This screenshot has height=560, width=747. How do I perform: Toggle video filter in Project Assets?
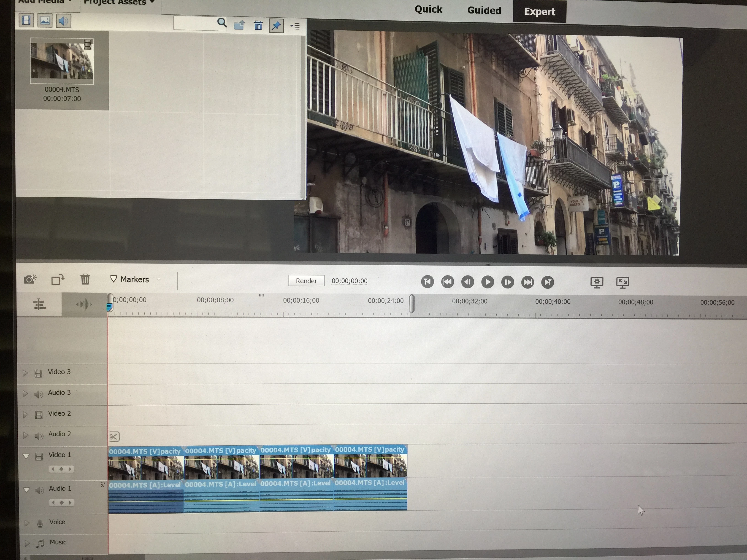coord(26,20)
